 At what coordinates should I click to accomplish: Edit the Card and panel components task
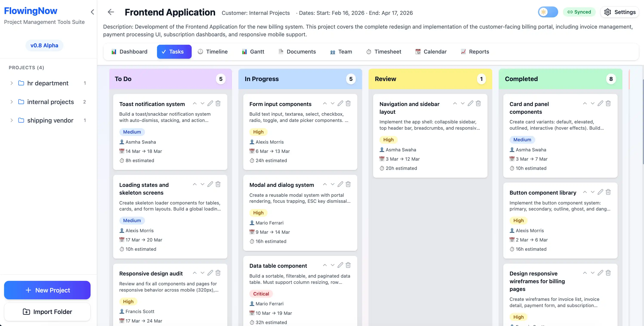(601, 103)
